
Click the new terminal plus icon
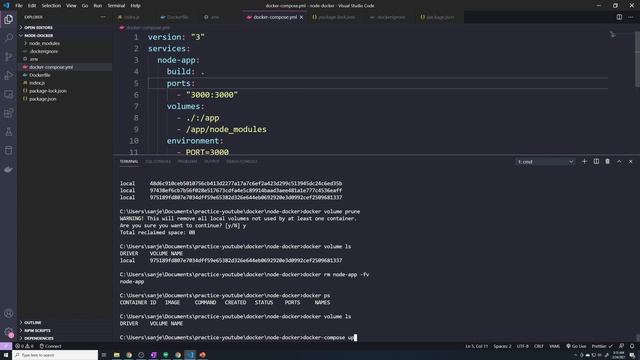coord(584,162)
